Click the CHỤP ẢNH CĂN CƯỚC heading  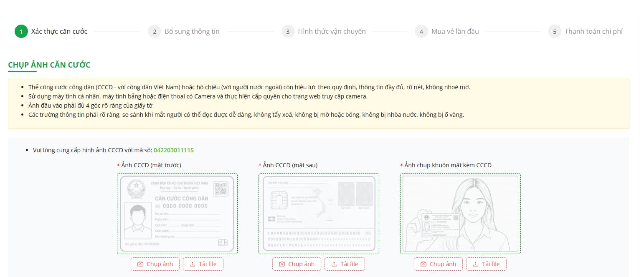[x=49, y=65]
